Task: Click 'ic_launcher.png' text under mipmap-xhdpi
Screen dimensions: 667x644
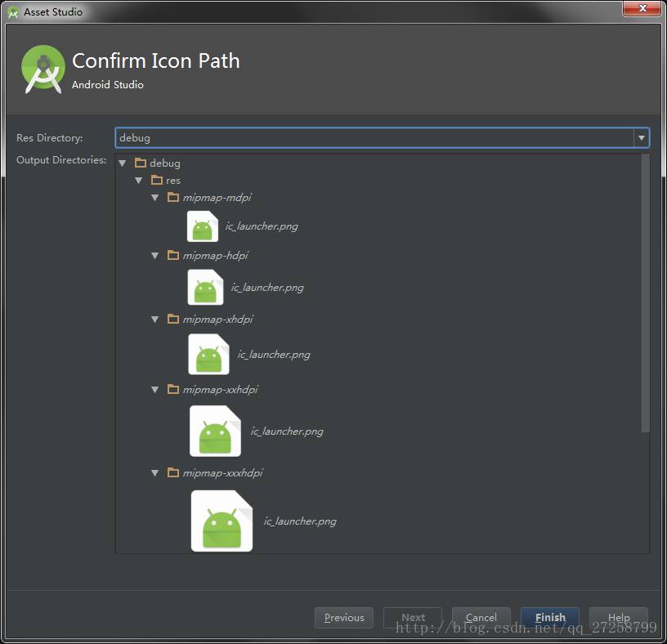Action: click(x=274, y=355)
